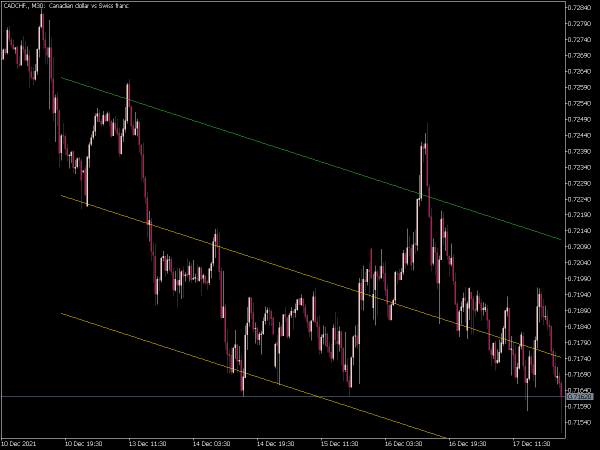Click the 0.72240 price axis label

(579, 199)
